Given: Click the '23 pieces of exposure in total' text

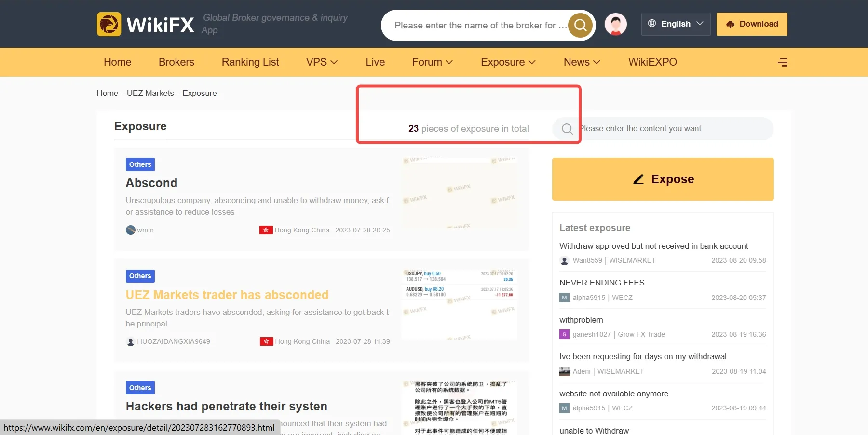Looking at the screenshot, I should click(x=469, y=129).
